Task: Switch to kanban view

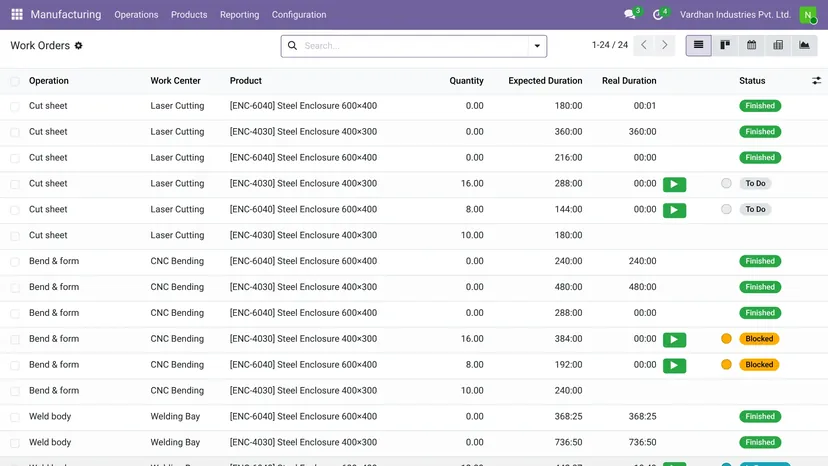Action: [725, 45]
